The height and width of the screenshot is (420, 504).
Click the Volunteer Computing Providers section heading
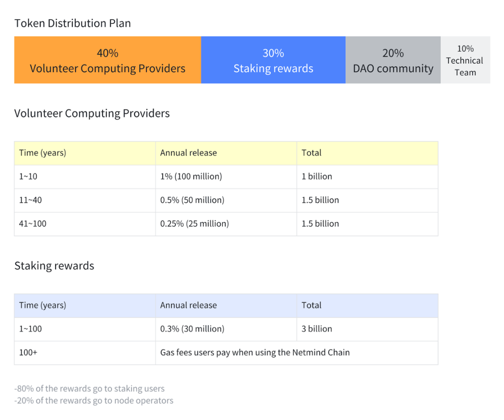pos(92,113)
